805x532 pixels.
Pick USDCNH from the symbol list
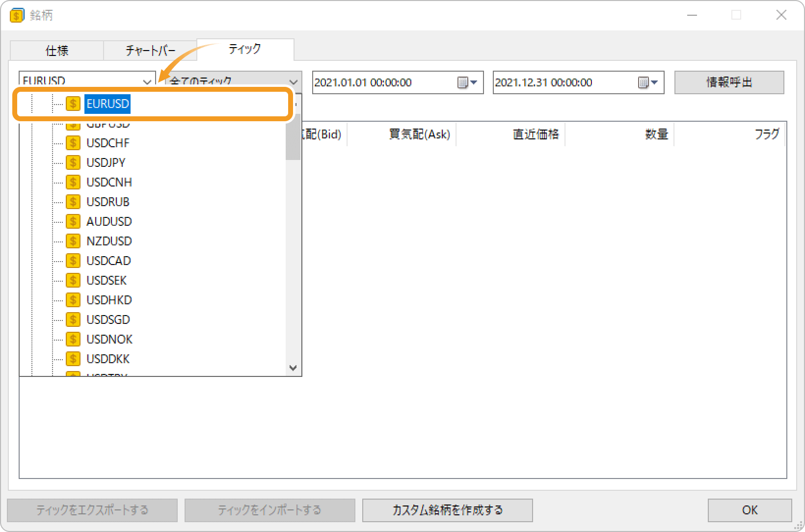coord(109,182)
